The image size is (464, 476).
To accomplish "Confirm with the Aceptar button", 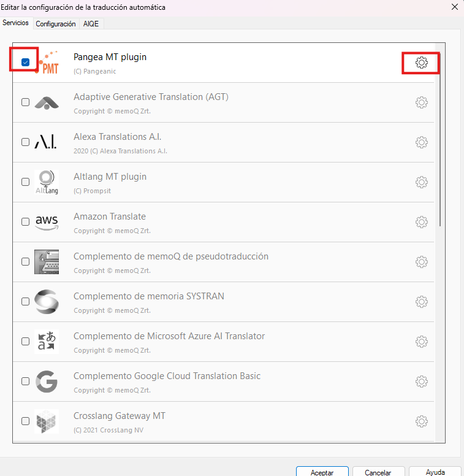I will (x=322, y=472).
